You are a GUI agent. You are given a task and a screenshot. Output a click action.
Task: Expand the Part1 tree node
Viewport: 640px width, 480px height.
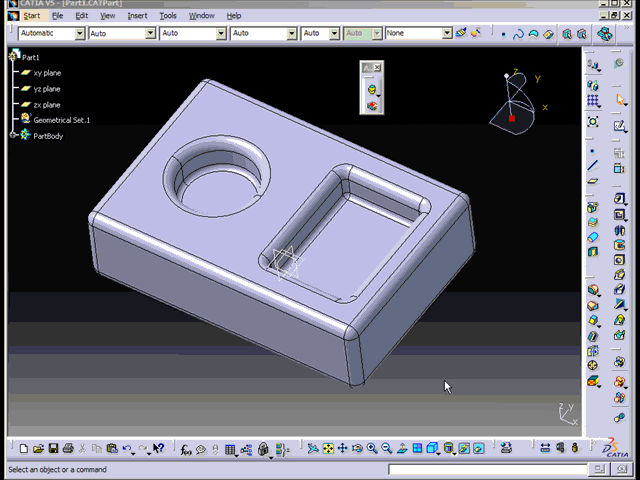click(x=14, y=57)
